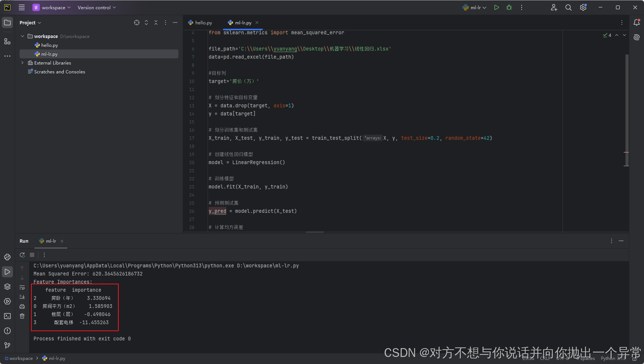Open Run toolbar more options
Screen dimensions: 644x364
tap(44, 255)
